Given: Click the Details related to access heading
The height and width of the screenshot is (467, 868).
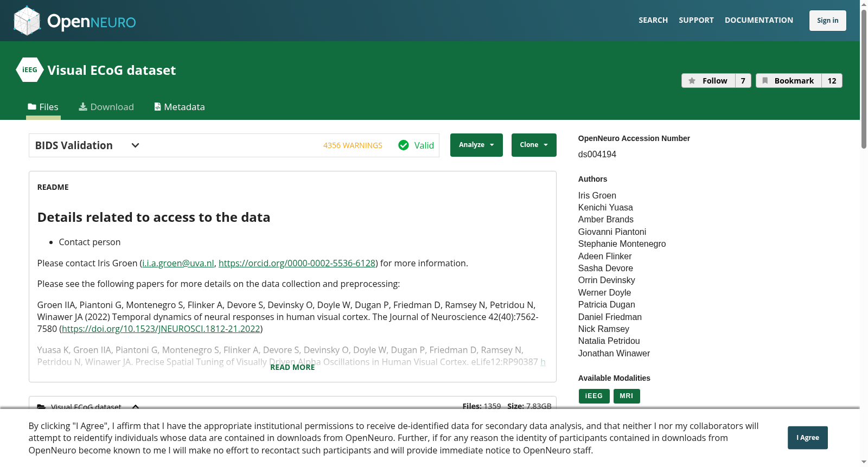Looking at the screenshot, I should [154, 217].
